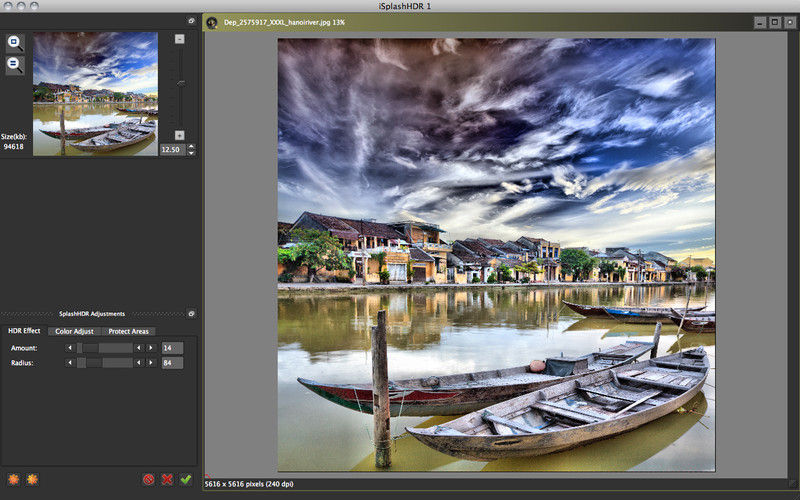The width and height of the screenshot is (800, 500).
Task: Click the Radius value field showing 84
Action: (x=172, y=363)
